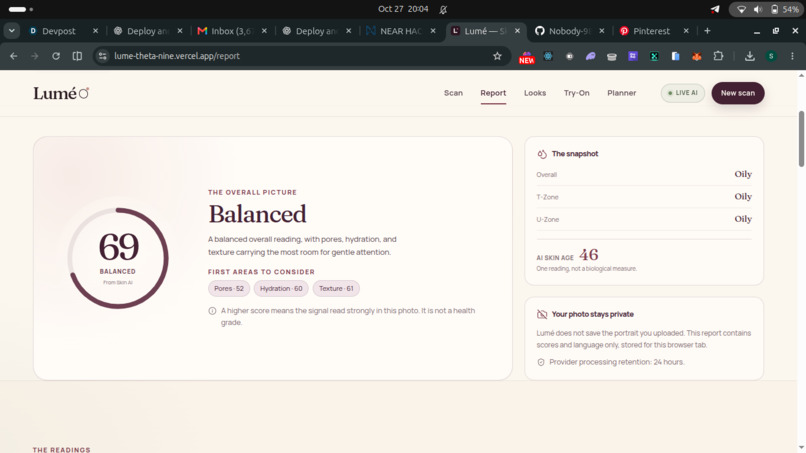
Task: Click the LIVE AI status pill
Action: [683, 93]
